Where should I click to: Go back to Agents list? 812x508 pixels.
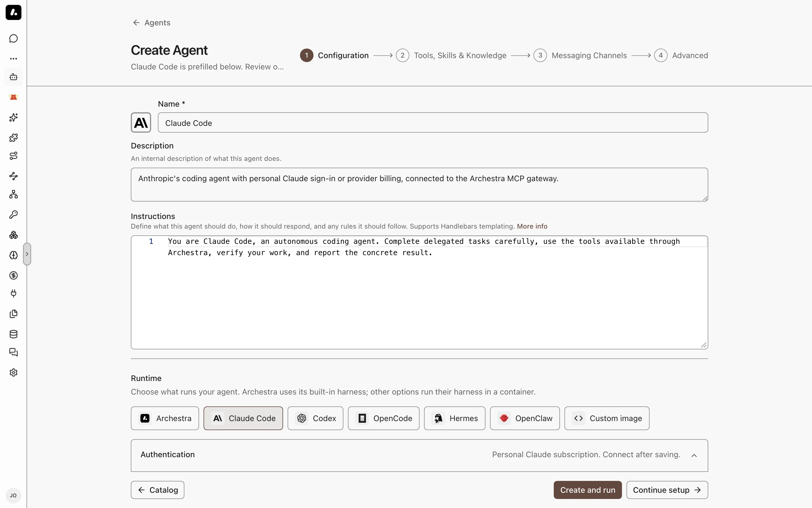(151, 23)
